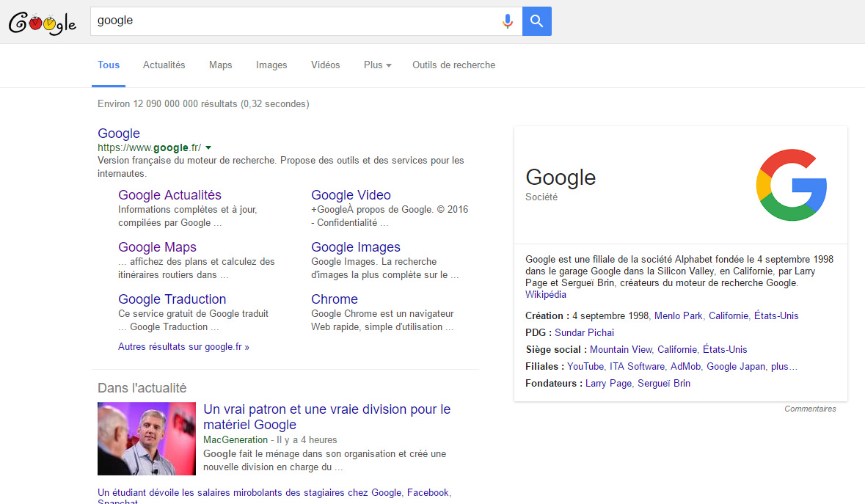Click Dans l'actualité heading

pyautogui.click(x=142, y=388)
